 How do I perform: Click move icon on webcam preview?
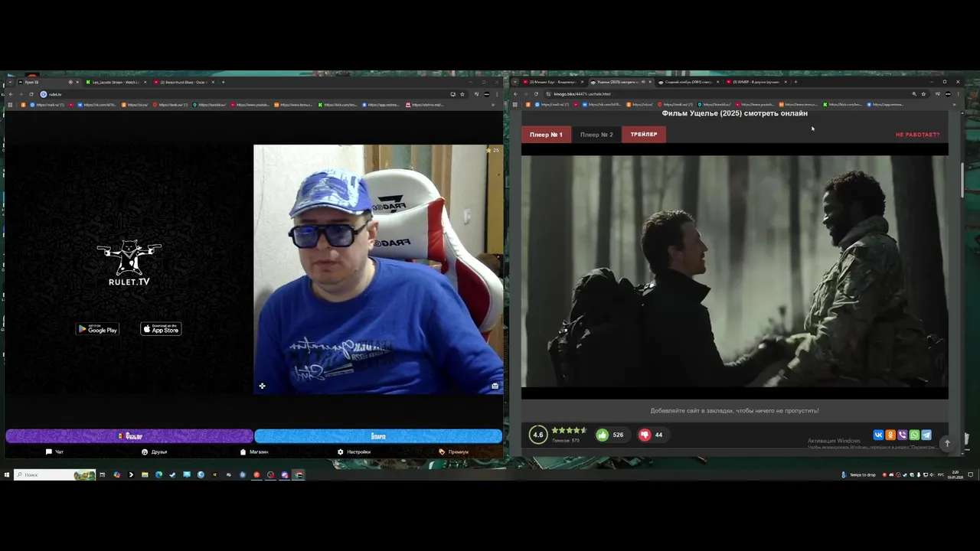click(262, 386)
